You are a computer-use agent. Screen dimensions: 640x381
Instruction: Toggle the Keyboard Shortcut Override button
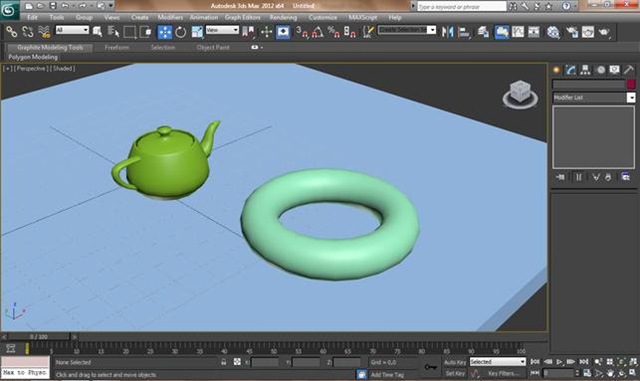pyautogui.click(x=283, y=32)
